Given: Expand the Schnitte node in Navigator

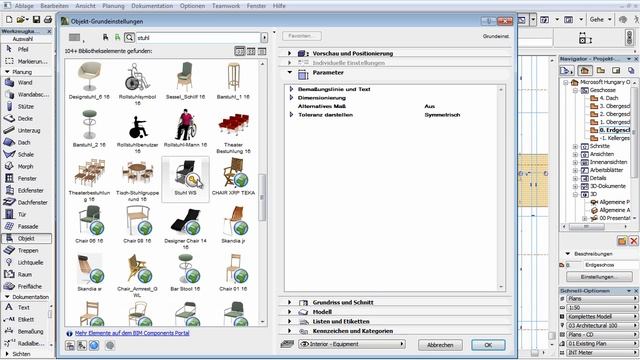Looking at the screenshot, I should tap(575, 146).
